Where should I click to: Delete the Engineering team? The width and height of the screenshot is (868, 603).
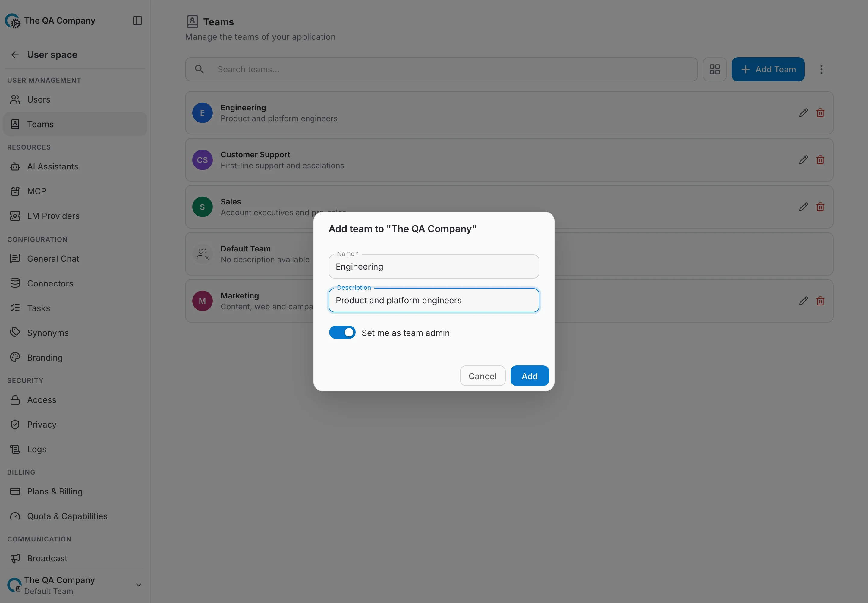pyautogui.click(x=820, y=112)
